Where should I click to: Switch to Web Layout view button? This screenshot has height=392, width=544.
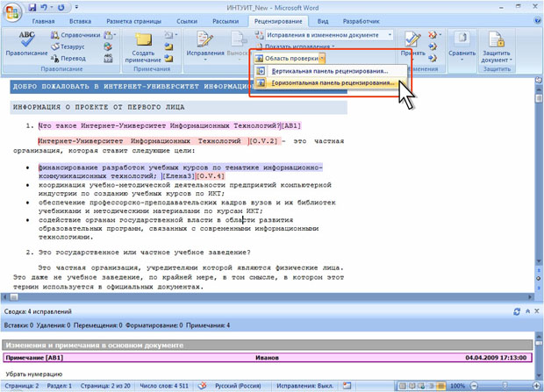click(421, 386)
